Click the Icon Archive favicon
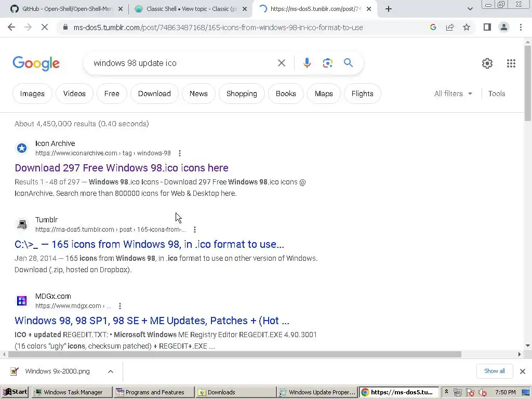532x399 pixels. [x=22, y=148]
